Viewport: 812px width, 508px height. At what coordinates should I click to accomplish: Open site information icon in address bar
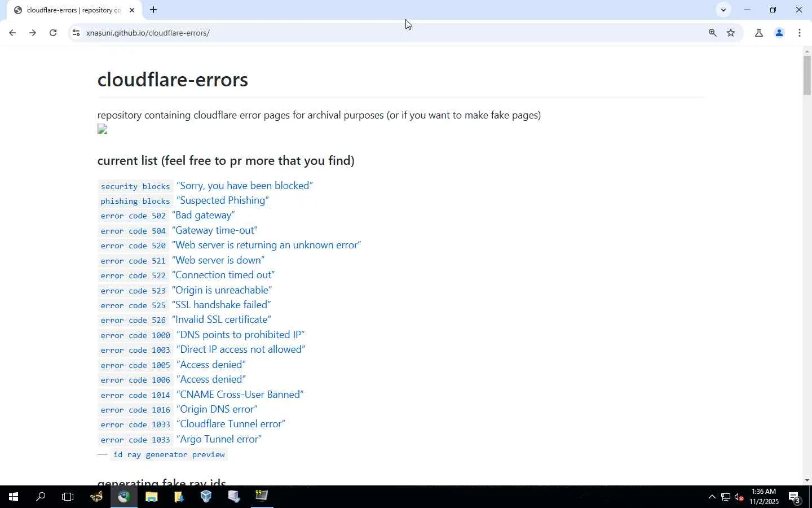point(76,33)
